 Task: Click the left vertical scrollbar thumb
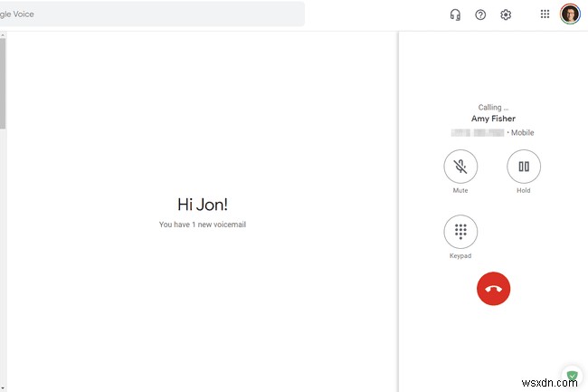3,83
